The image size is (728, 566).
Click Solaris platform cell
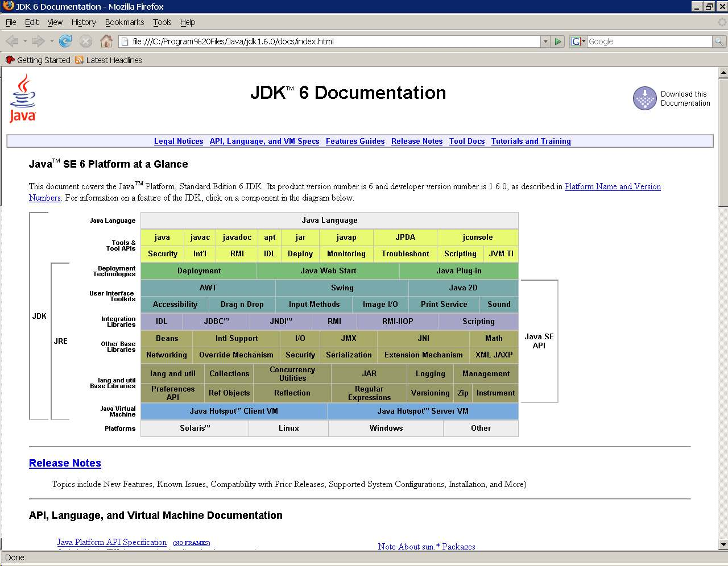(195, 428)
